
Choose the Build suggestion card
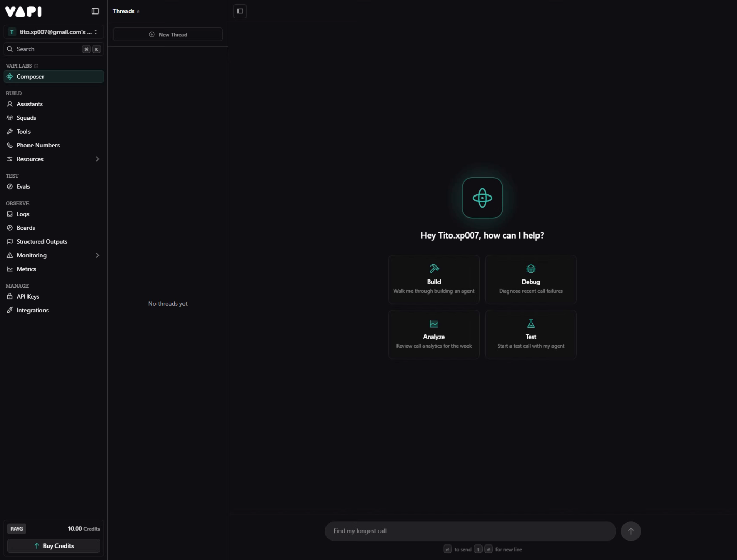pyautogui.click(x=434, y=279)
